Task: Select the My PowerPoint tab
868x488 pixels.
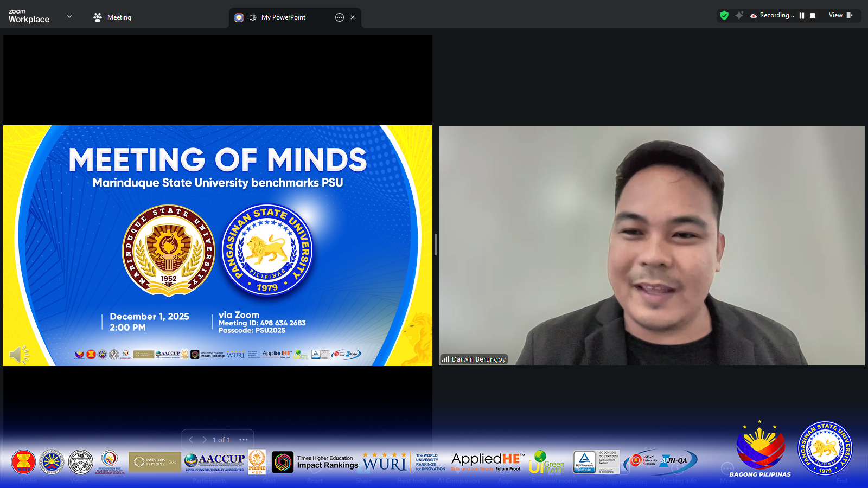Action: [x=283, y=17]
